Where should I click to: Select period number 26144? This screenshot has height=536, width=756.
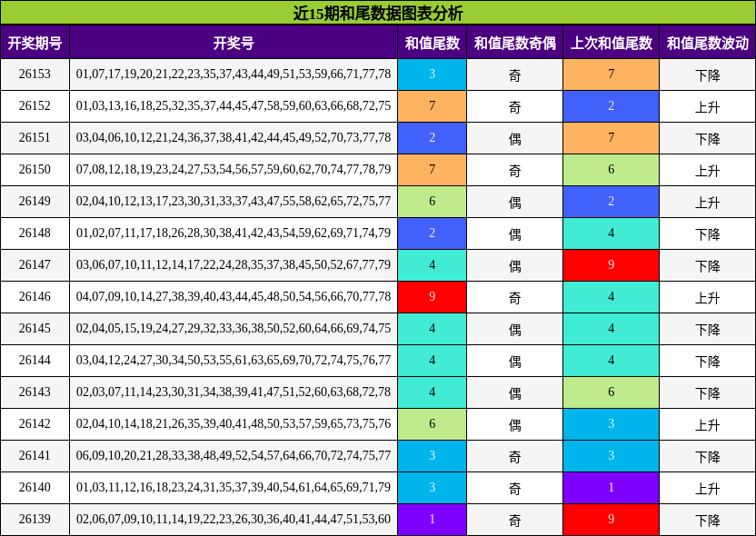tap(35, 361)
